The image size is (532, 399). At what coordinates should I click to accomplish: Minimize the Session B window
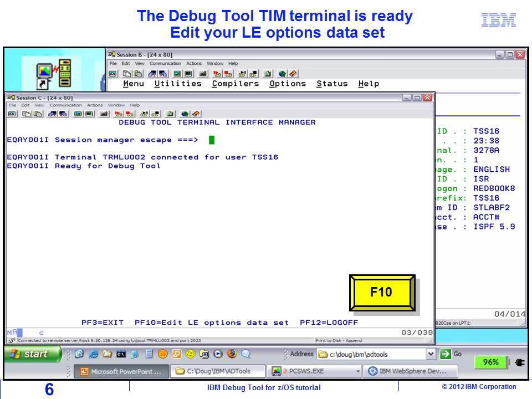500,54
